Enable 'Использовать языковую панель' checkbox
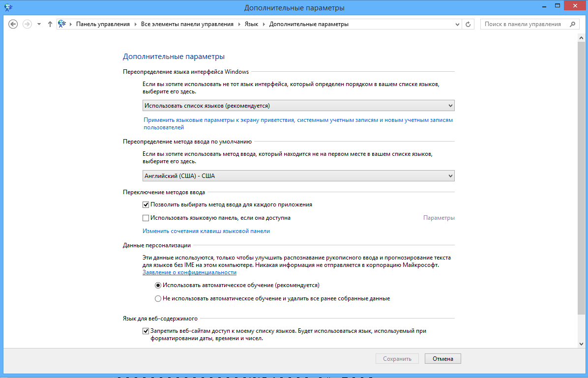 point(146,218)
